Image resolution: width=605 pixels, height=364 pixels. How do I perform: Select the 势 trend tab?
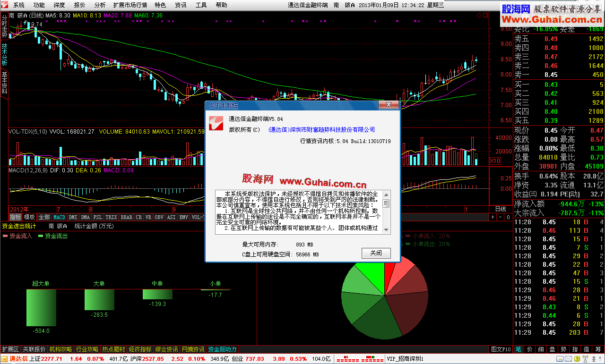pyautogui.click(x=563, y=349)
